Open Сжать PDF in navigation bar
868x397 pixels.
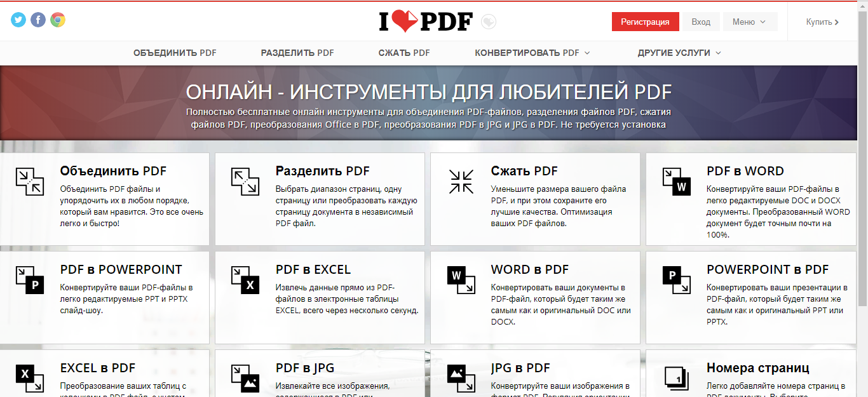pyautogui.click(x=404, y=53)
